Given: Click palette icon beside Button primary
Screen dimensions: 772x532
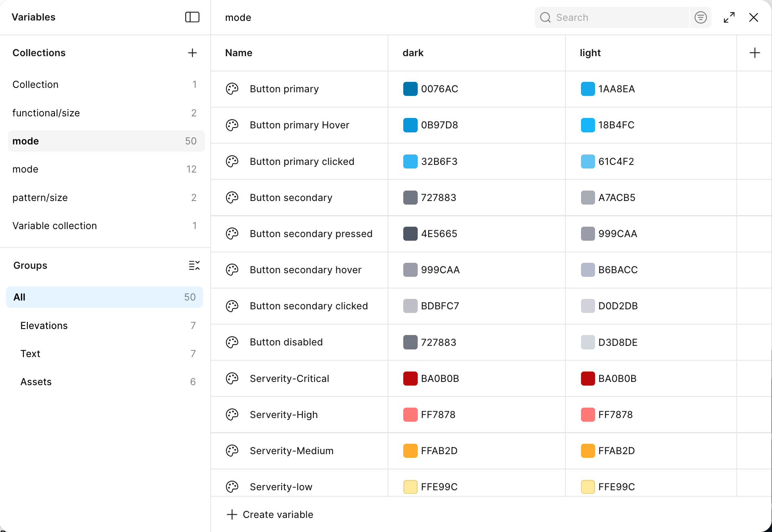Looking at the screenshot, I should pyautogui.click(x=232, y=89).
